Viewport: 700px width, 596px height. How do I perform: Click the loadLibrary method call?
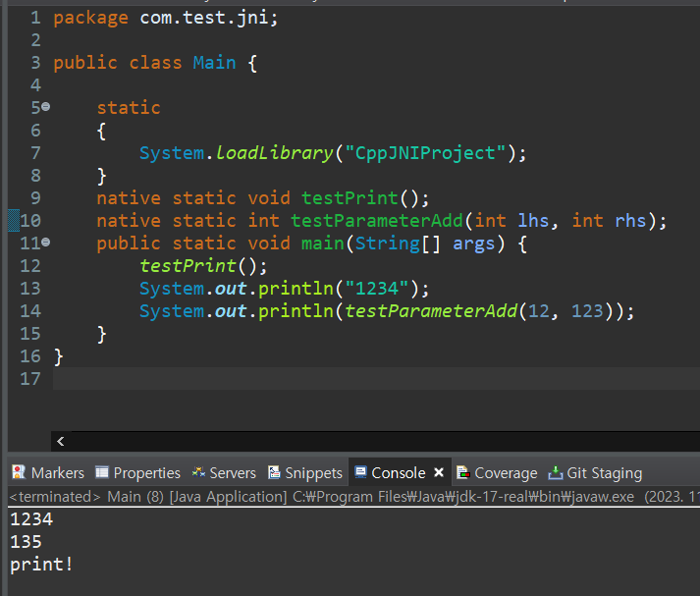tap(275, 153)
